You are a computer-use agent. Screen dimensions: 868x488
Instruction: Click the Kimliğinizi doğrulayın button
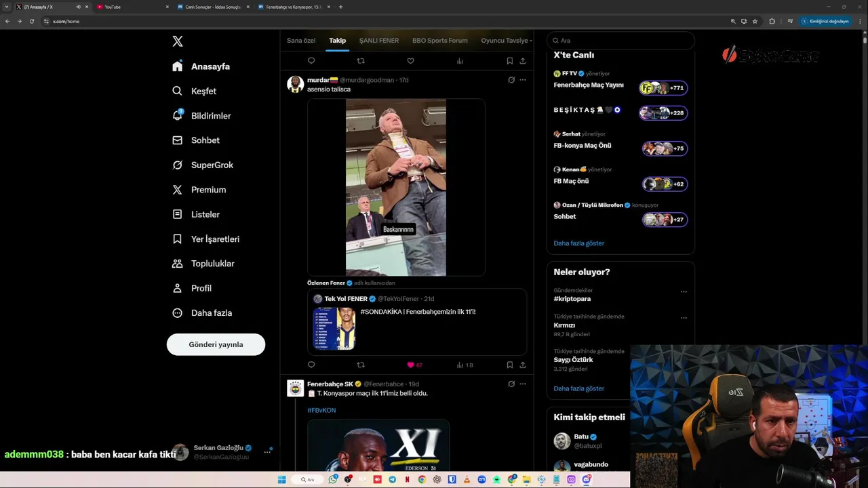(x=825, y=21)
